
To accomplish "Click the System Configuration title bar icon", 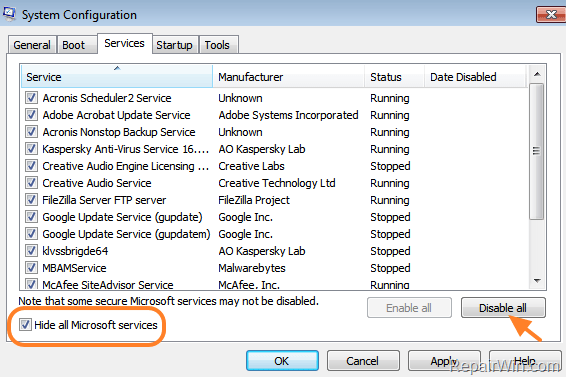I will (9, 14).
